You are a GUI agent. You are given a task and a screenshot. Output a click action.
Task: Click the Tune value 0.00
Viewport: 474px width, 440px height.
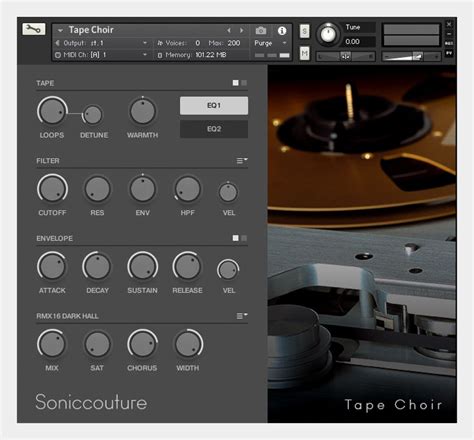[x=352, y=42]
